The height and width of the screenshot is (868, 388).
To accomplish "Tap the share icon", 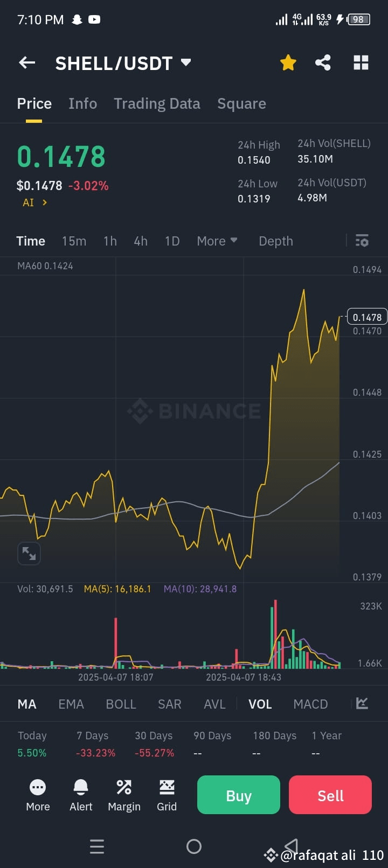I will 323,63.
